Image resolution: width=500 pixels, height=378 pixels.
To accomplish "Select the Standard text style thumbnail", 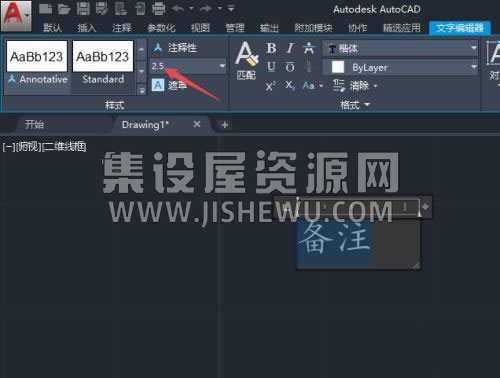I will (103, 62).
